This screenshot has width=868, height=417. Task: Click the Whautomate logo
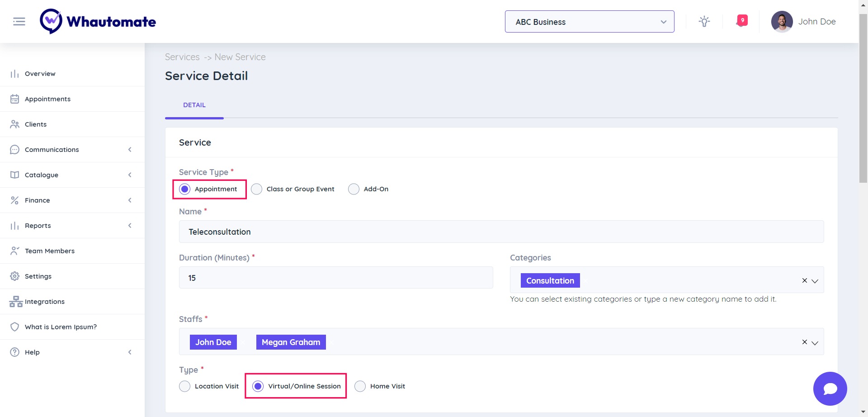coord(98,21)
